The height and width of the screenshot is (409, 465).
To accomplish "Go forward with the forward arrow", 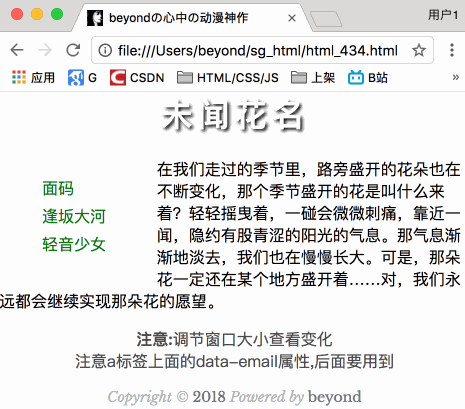I will [45, 50].
